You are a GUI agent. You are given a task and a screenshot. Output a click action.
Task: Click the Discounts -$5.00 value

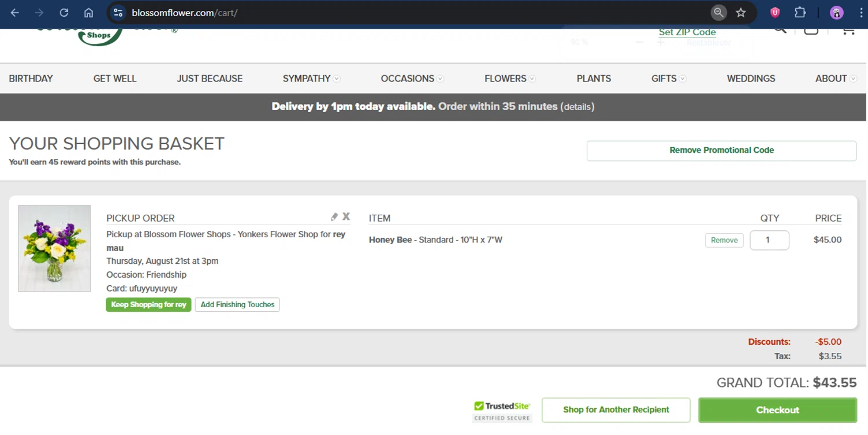pos(828,342)
